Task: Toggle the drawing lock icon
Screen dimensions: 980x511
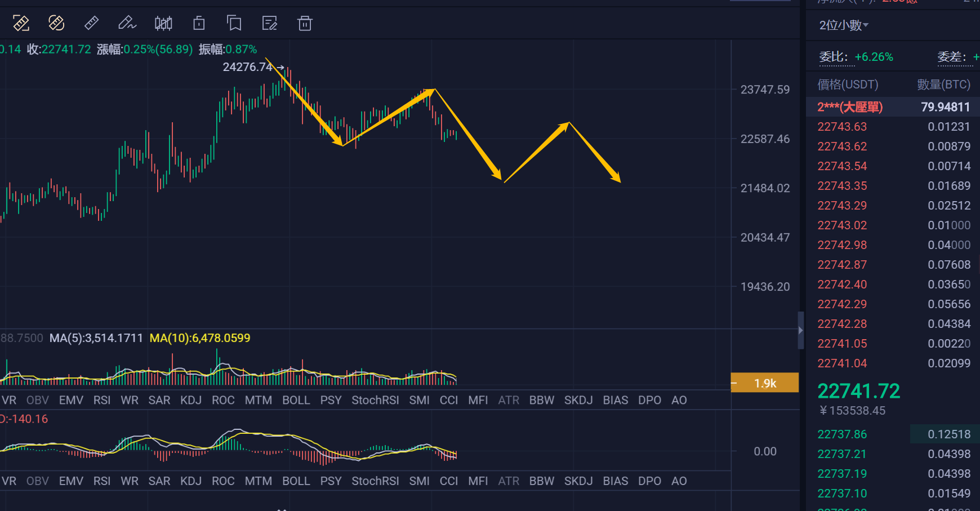Action: [x=199, y=23]
